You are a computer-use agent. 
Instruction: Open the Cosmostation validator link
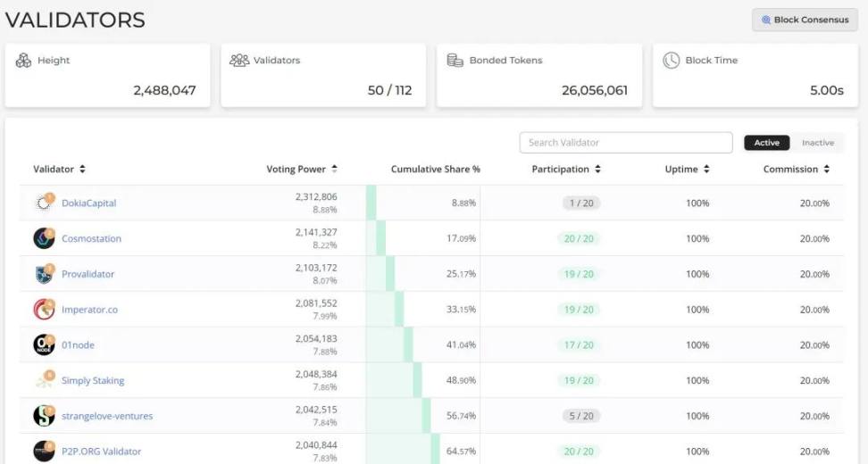point(91,239)
